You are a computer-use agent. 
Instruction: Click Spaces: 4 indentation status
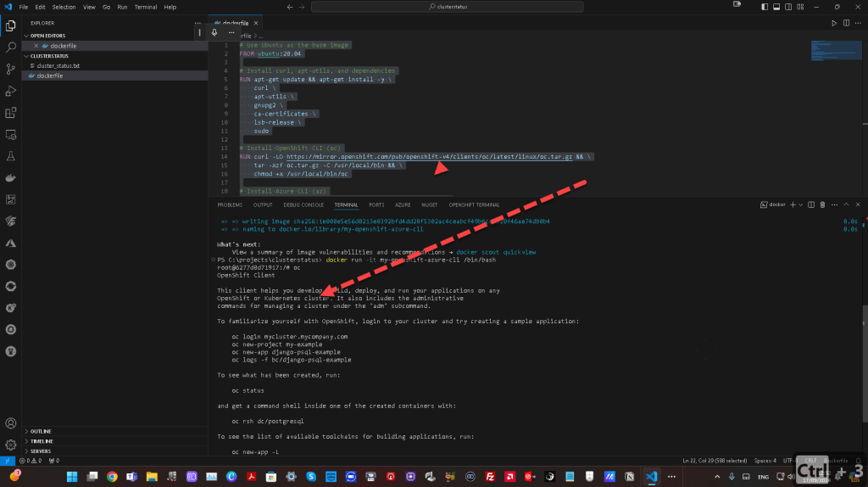coord(765,461)
